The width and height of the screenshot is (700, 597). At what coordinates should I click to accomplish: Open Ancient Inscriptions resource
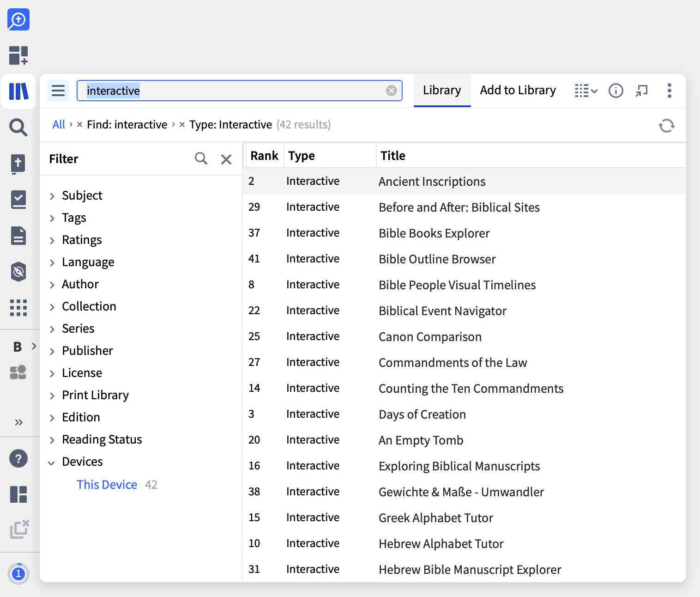point(465,181)
